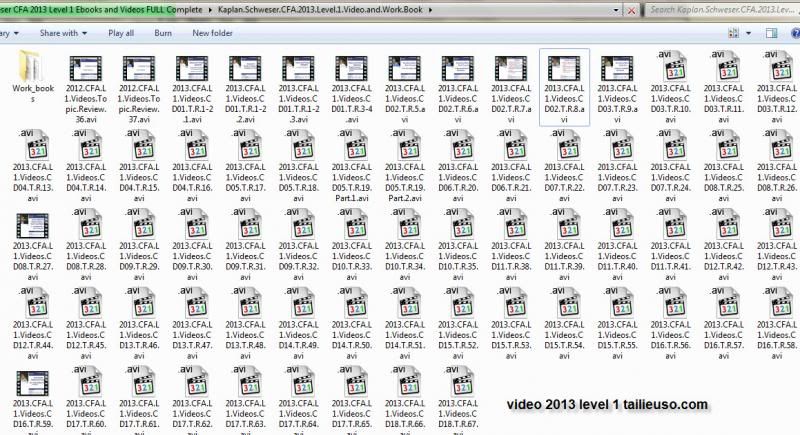Click the red X stop button
Screen dimensions: 800x435
tap(631, 10)
